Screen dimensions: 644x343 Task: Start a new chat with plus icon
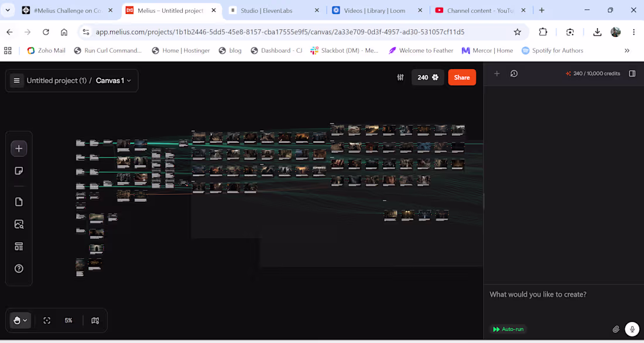tap(497, 74)
